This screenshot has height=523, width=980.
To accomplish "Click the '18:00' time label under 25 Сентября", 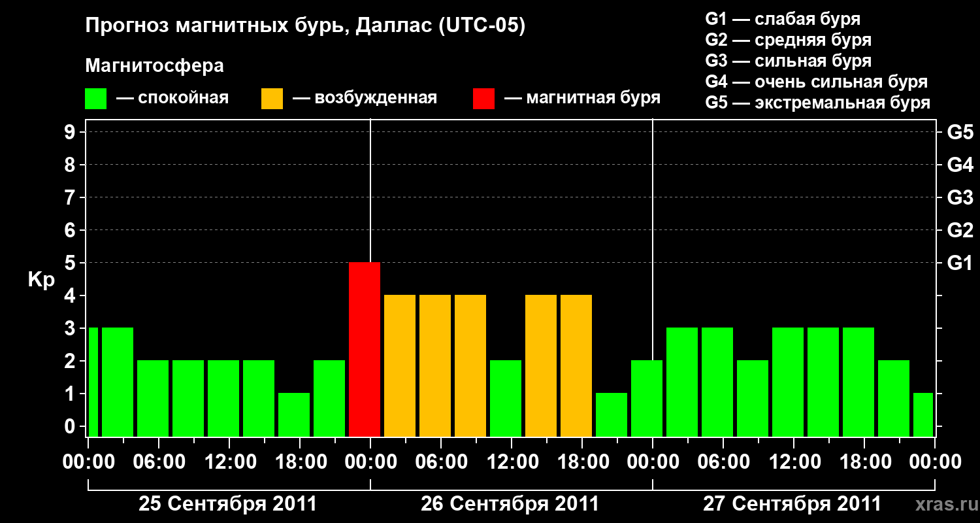I will tap(300, 462).
